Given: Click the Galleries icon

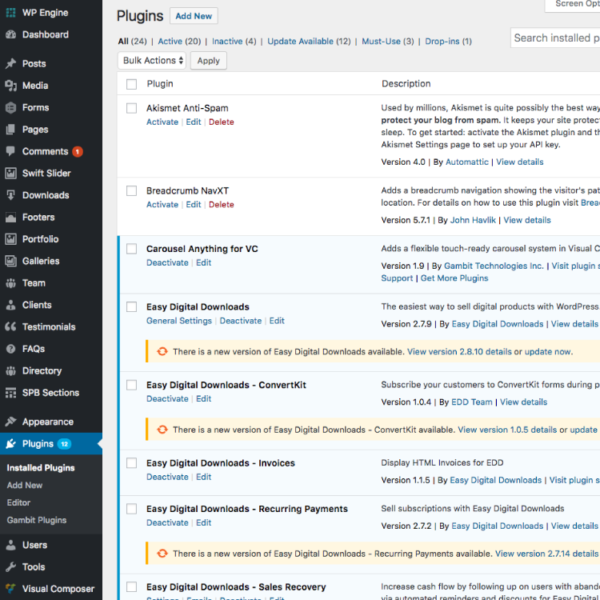Looking at the screenshot, I should coord(11,261).
